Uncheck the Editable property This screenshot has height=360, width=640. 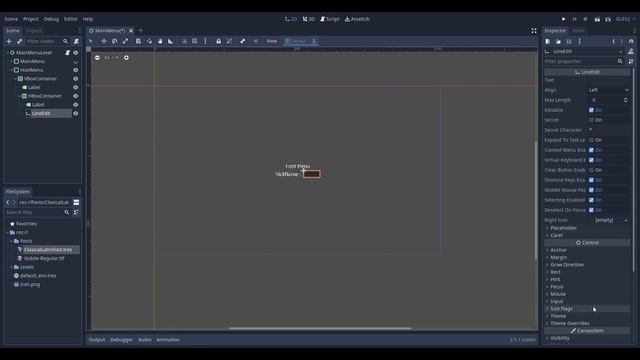pyautogui.click(x=591, y=110)
